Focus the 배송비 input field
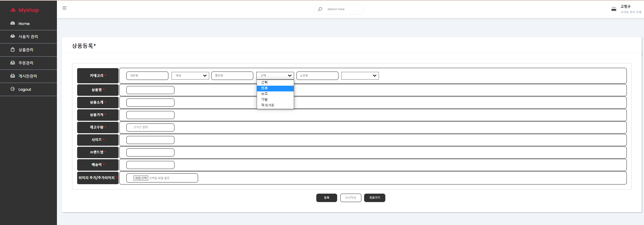 point(150,165)
